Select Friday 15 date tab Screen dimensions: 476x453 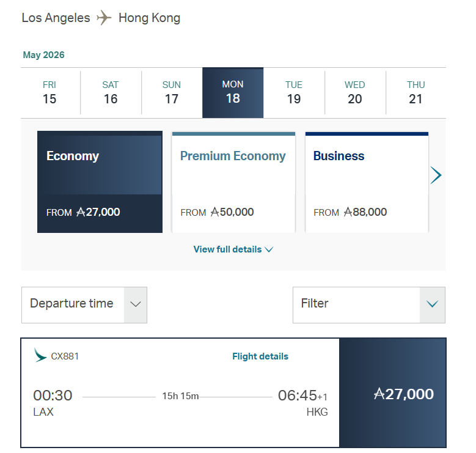[49, 92]
